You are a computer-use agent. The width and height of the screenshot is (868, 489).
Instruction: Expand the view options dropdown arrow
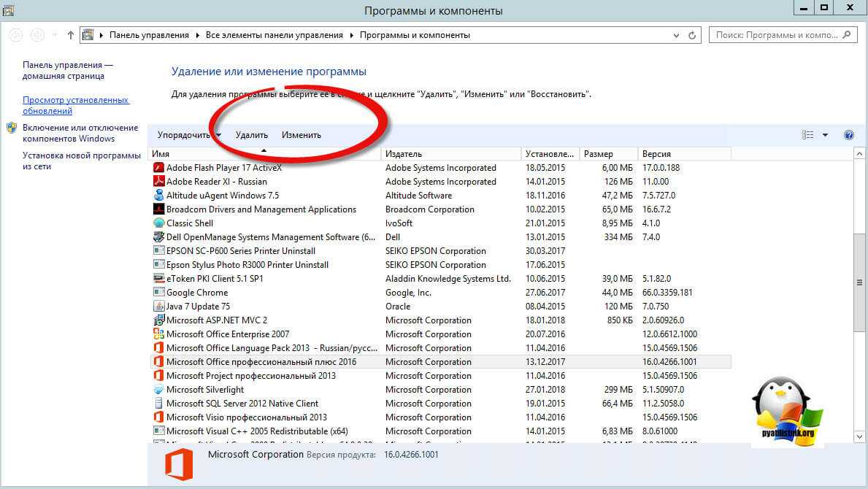(x=825, y=135)
